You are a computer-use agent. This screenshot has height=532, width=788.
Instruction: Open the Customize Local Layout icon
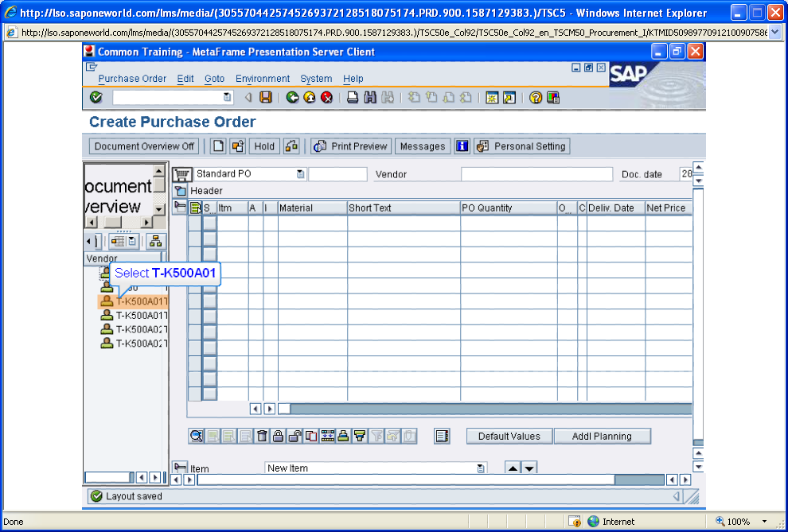553,97
